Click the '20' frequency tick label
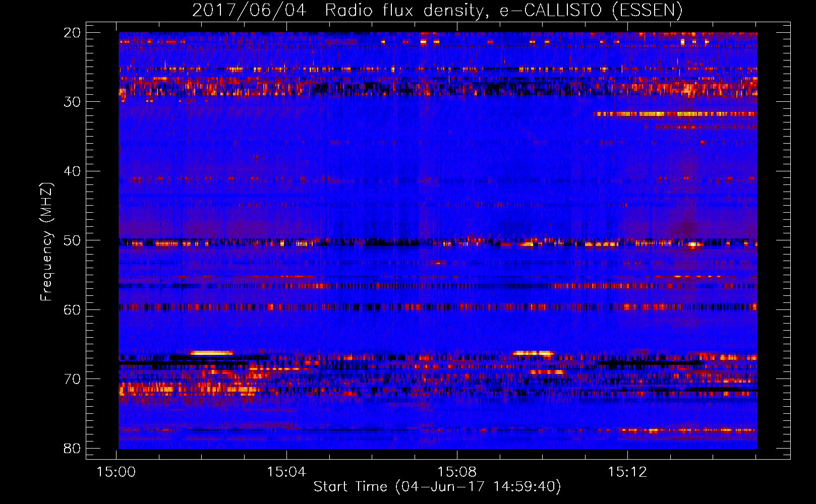This screenshot has width=816, height=504. [x=72, y=33]
